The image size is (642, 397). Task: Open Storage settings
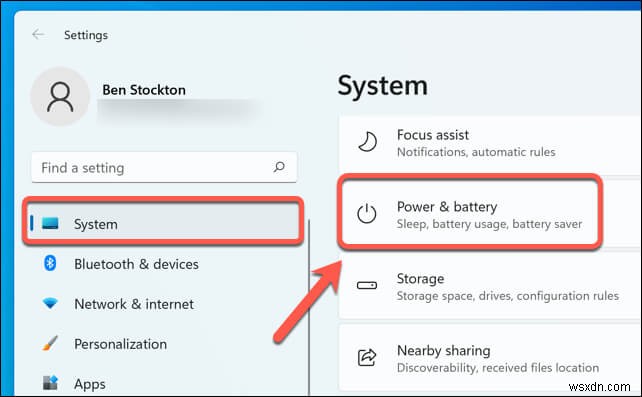pyautogui.click(x=489, y=286)
